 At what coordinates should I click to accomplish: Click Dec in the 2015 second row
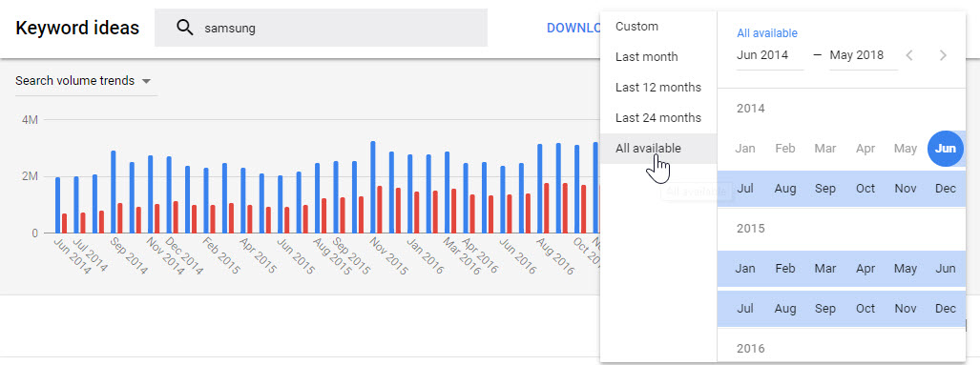coord(946,309)
